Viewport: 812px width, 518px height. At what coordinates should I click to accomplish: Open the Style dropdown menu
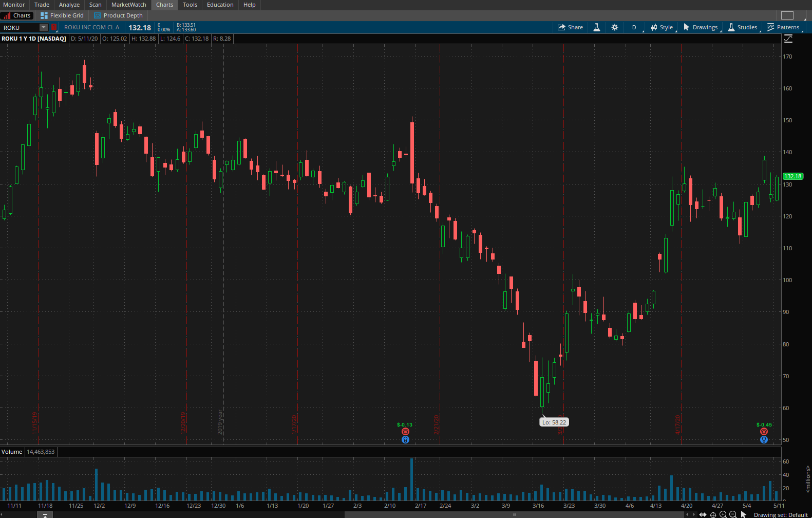(662, 27)
